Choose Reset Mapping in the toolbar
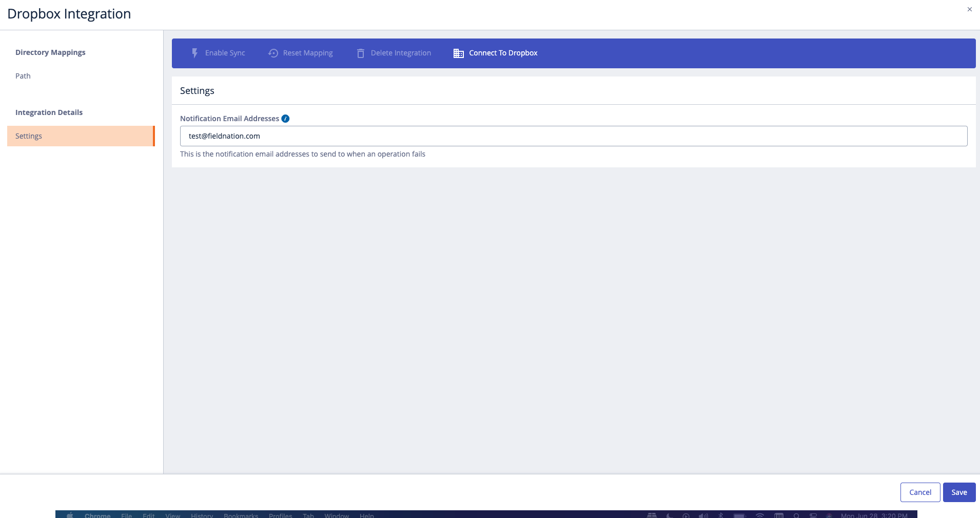 pos(301,53)
